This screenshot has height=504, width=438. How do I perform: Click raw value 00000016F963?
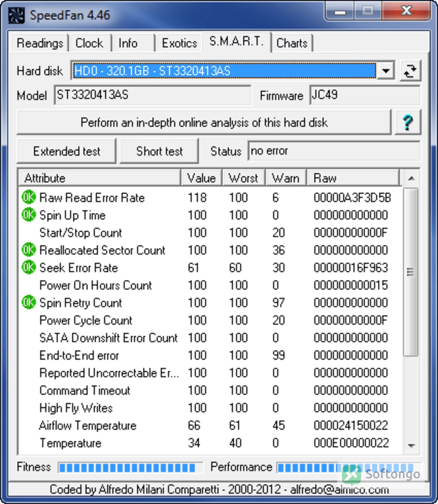pos(351,268)
